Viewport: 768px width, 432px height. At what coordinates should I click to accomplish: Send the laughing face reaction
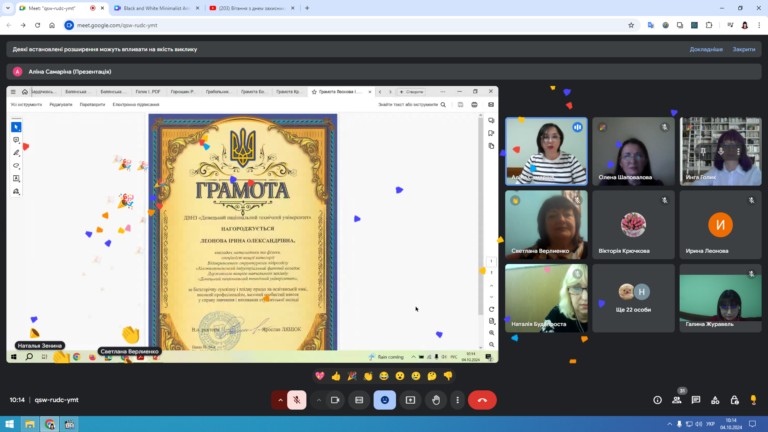tap(384, 376)
